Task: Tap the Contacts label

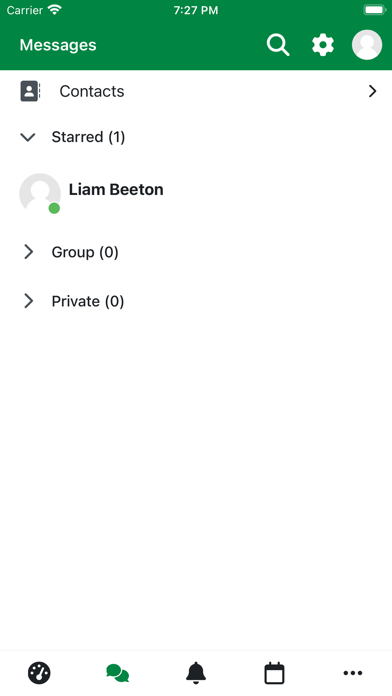Action: click(x=92, y=91)
